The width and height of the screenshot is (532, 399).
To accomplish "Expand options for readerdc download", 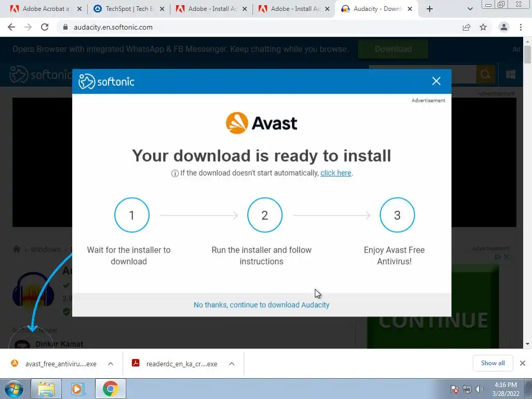I will tap(232, 364).
